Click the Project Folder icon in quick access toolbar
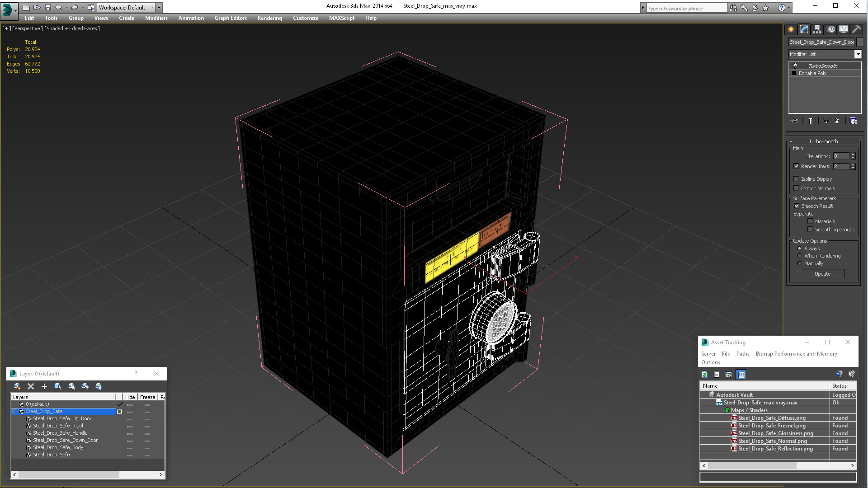 click(91, 7)
